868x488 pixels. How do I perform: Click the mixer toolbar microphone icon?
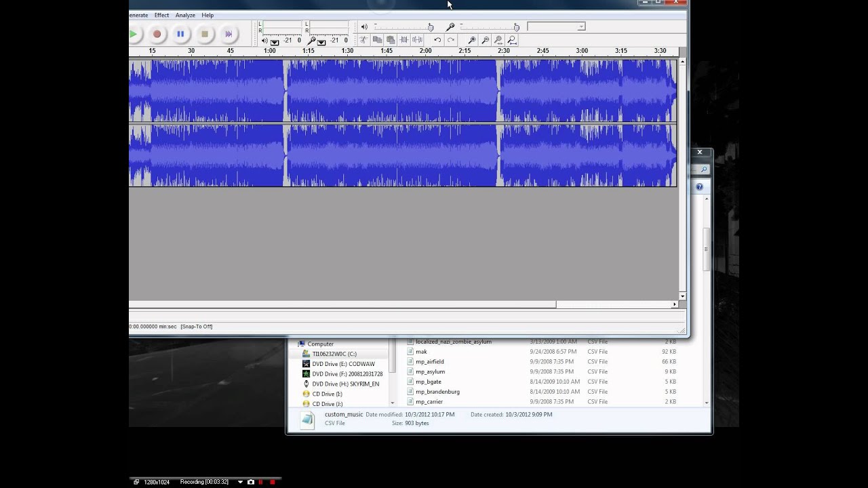tap(450, 26)
